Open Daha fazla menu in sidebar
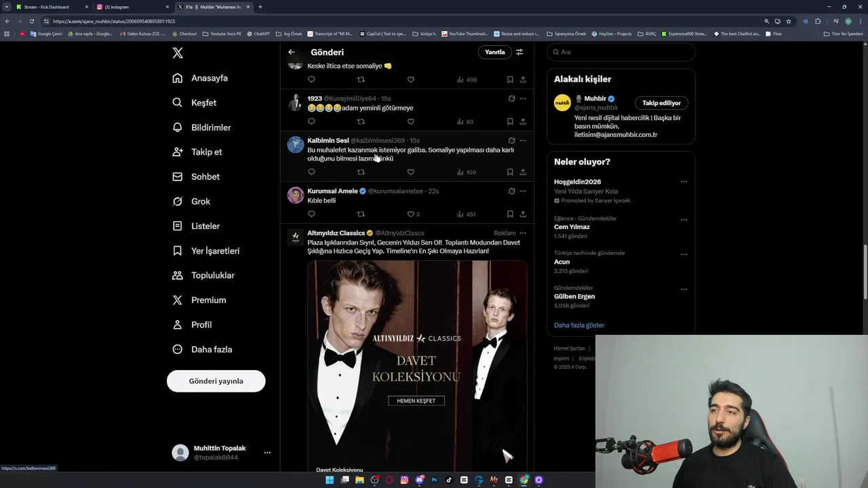The width and height of the screenshot is (868, 488). [202, 350]
